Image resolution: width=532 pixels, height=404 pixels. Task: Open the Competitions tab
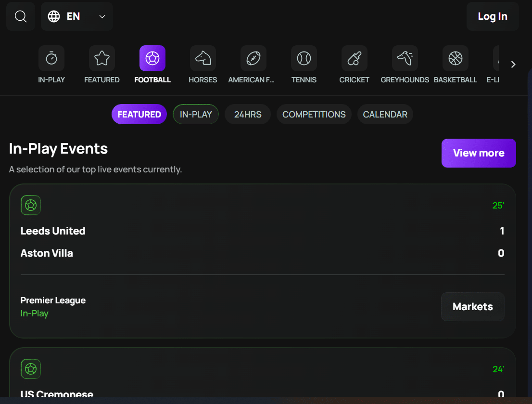pyautogui.click(x=314, y=115)
